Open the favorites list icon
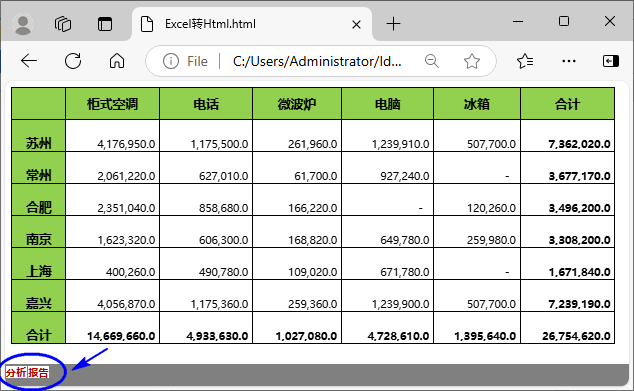 point(525,61)
